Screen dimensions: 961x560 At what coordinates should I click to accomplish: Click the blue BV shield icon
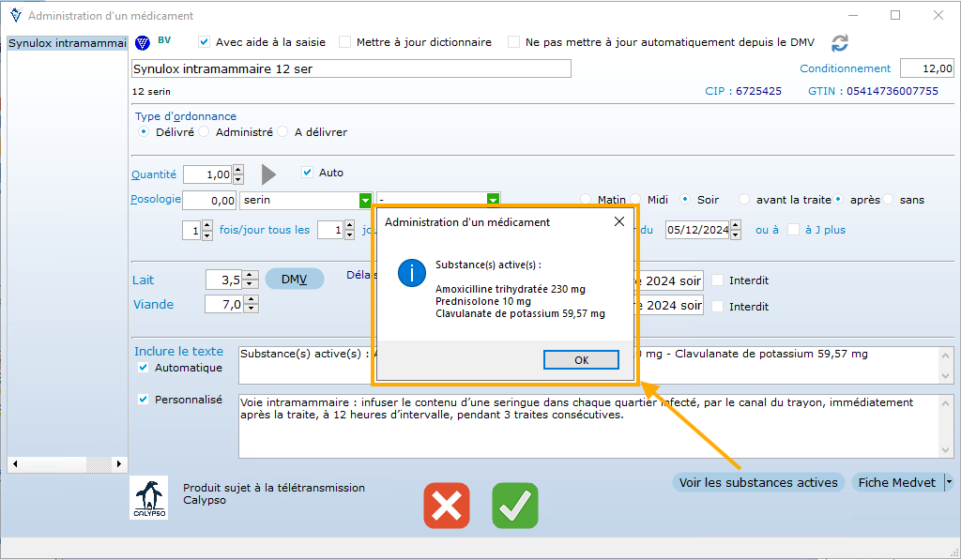click(x=143, y=42)
